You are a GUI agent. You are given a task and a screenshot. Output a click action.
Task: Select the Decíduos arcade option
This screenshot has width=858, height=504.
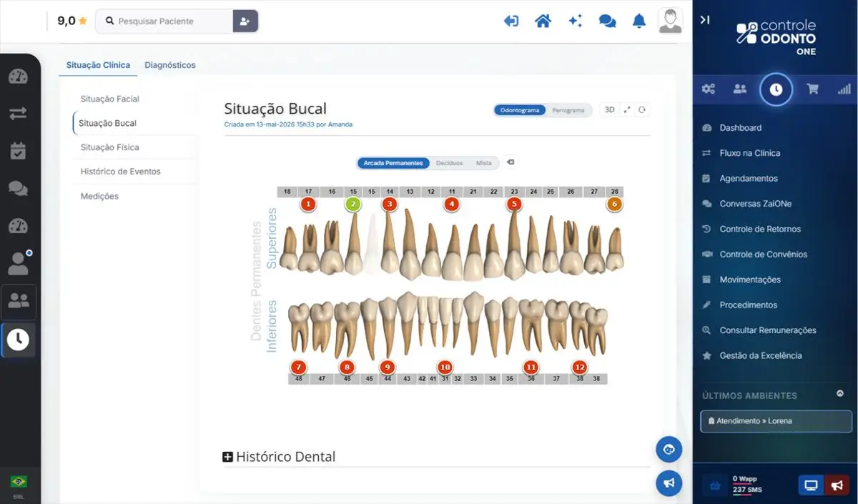(450, 163)
